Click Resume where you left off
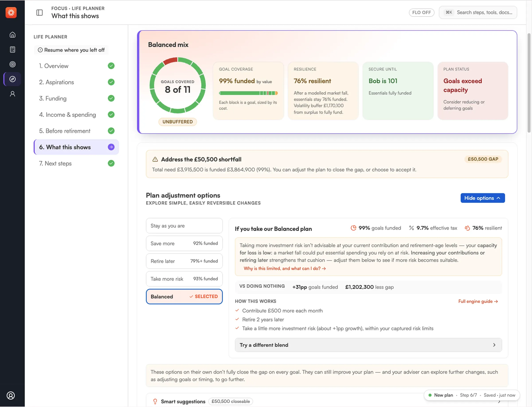The height and width of the screenshot is (407, 532). pos(71,50)
